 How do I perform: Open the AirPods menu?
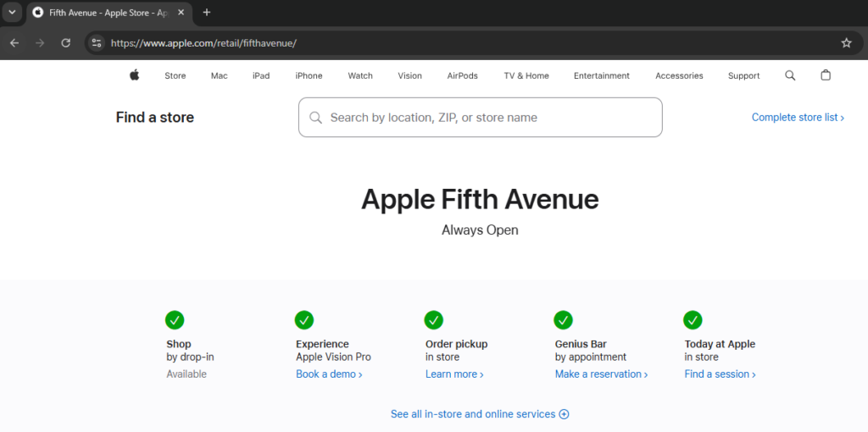point(462,75)
